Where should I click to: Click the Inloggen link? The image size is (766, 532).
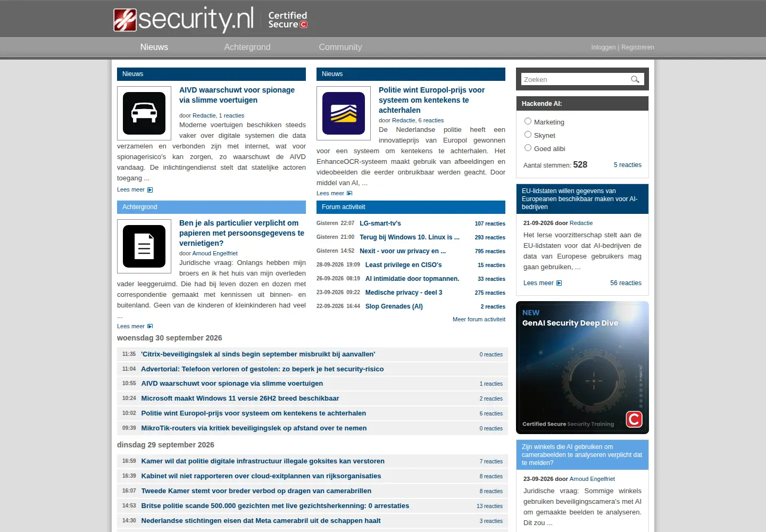pos(603,47)
